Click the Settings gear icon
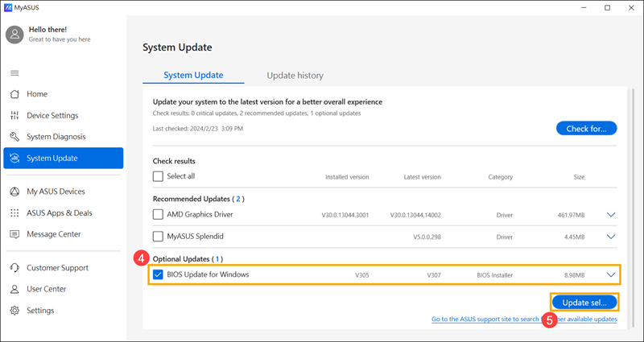Screen dimensions: 644x342 (14, 311)
